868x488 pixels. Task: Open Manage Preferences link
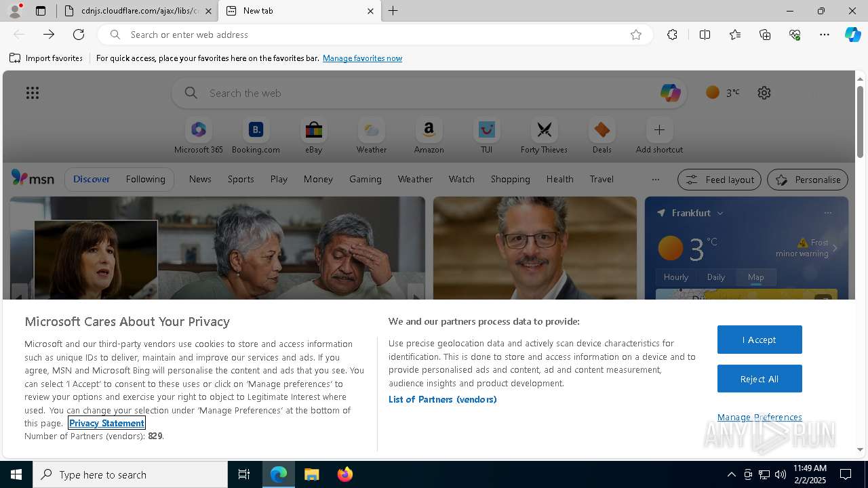click(759, 417)
